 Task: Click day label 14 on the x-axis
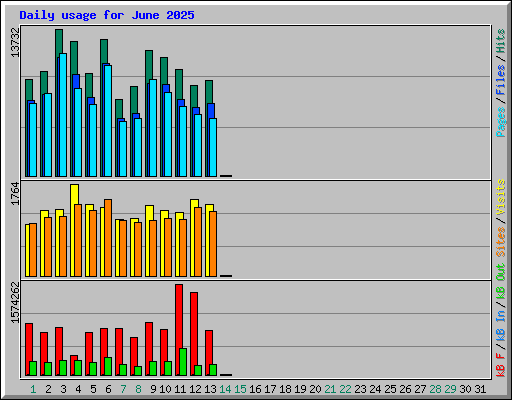(225, 389)
